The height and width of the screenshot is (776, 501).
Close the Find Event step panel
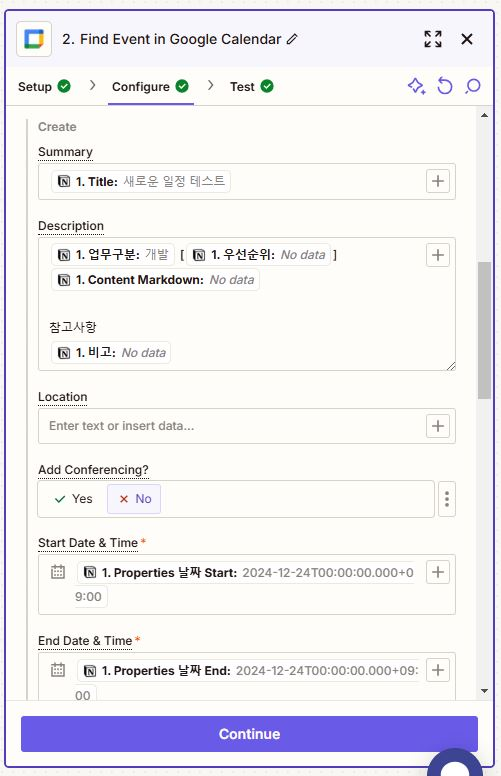click(466, 39)
